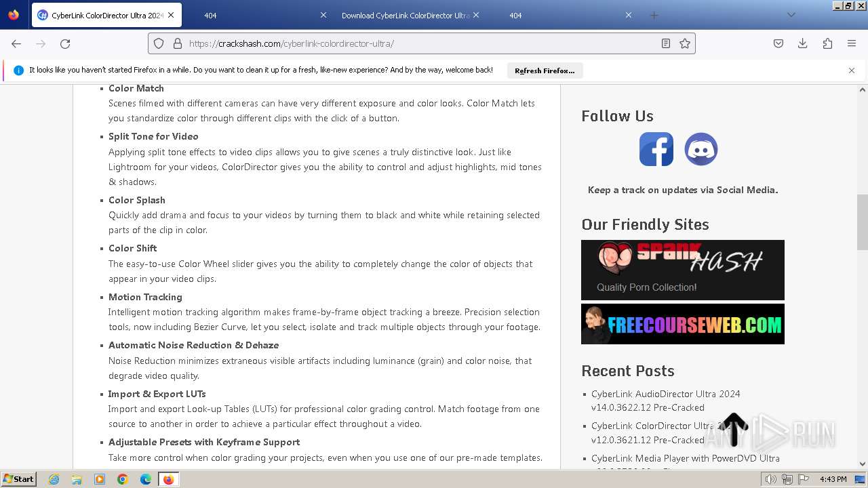Open the Firefox downloads panel
The image size is (868, 488).
tap(803, 43)
